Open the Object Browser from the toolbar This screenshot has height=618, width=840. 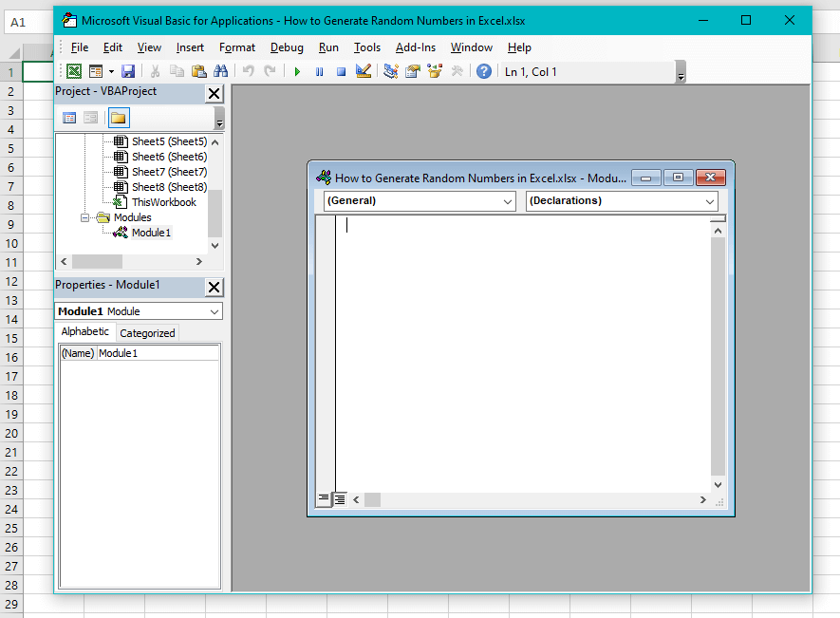(435, 70)
